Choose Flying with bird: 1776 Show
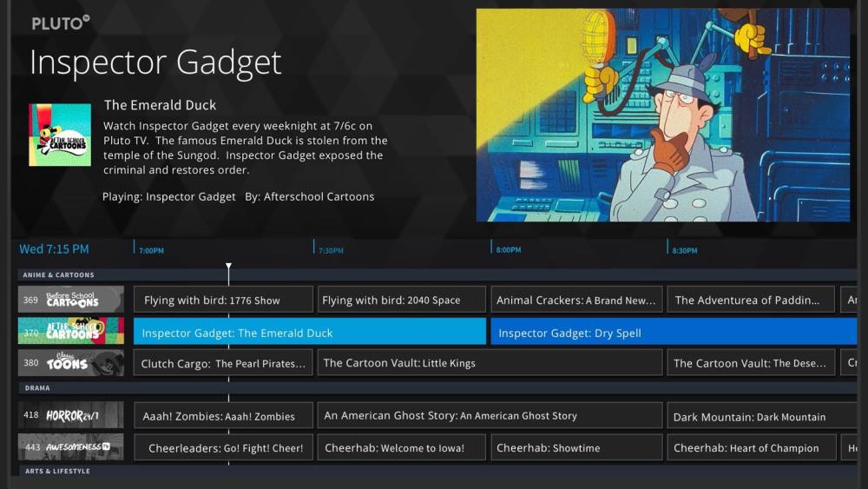868x489 pixels. (x=223, y=300)
